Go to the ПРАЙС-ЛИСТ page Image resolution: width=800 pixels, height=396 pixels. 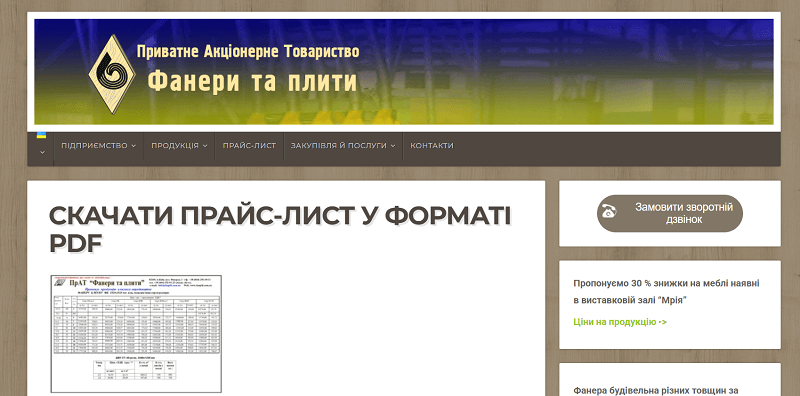(x=249, y=145)
